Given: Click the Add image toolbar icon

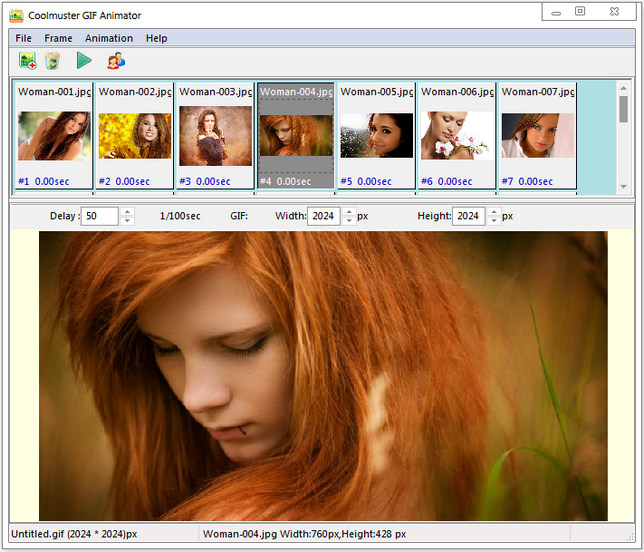Looking at the screenshot, I should (x=27, y=61).
